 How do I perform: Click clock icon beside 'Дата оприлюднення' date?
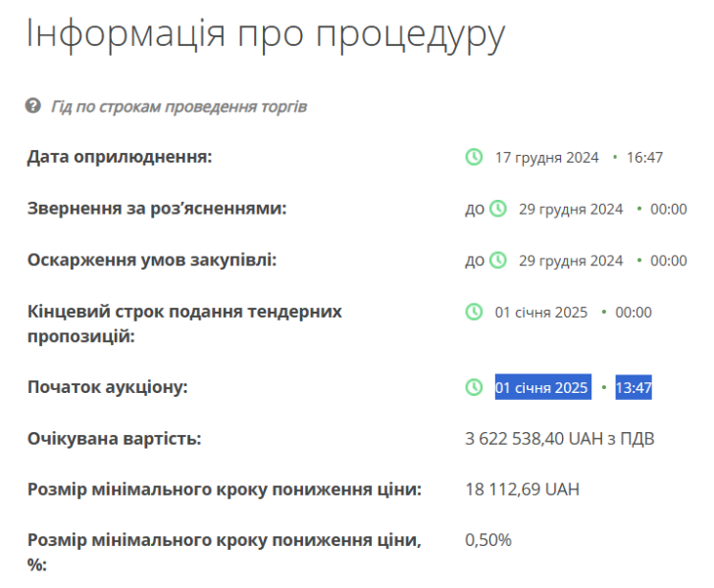[x=474, y=157]
